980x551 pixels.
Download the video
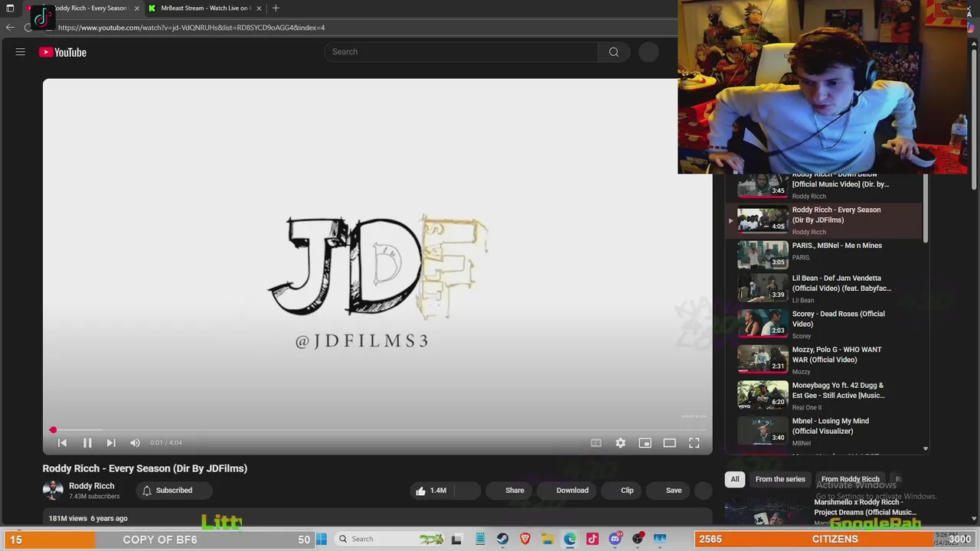572,491
